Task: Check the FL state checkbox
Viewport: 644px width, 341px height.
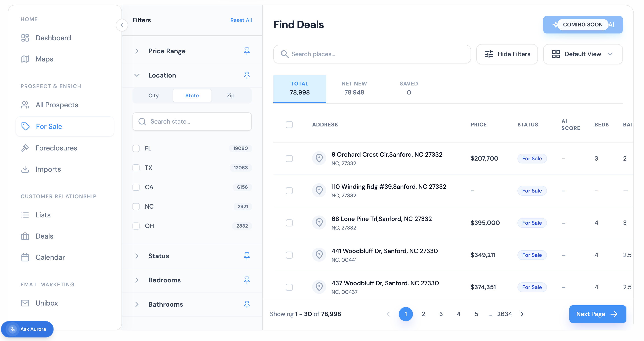Action: tap(136, 148)
